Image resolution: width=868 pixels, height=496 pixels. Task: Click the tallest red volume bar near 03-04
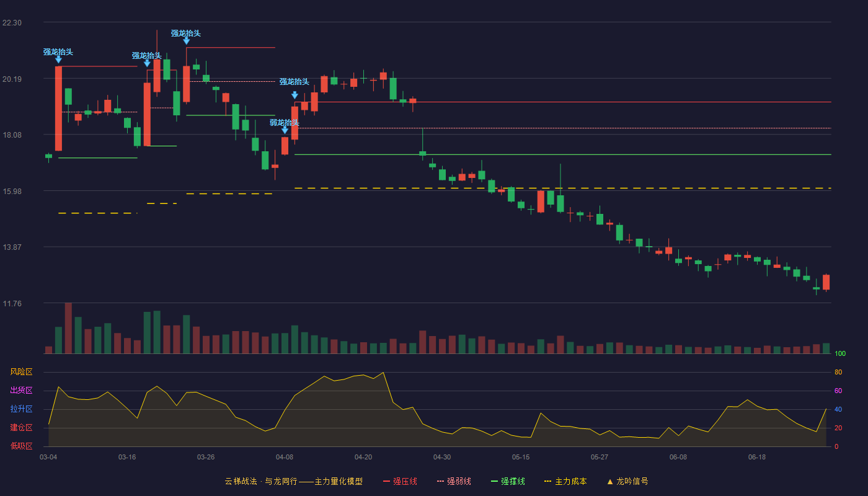pos(68,328)
